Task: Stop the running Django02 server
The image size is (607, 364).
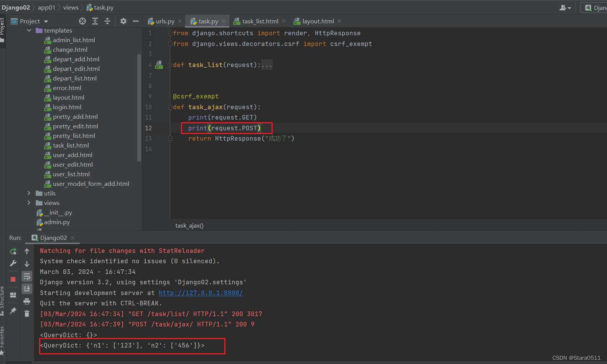Action: click(x=13, y=279)
